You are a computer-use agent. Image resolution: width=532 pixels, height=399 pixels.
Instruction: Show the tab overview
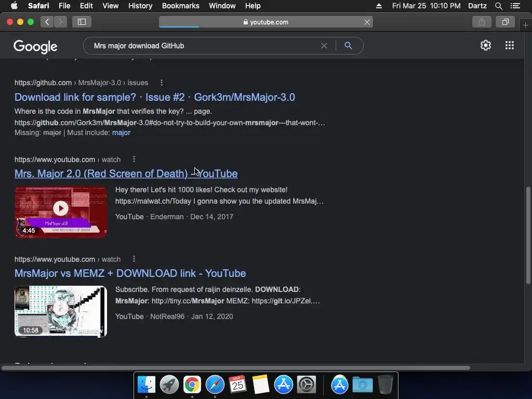coord(505,22)
